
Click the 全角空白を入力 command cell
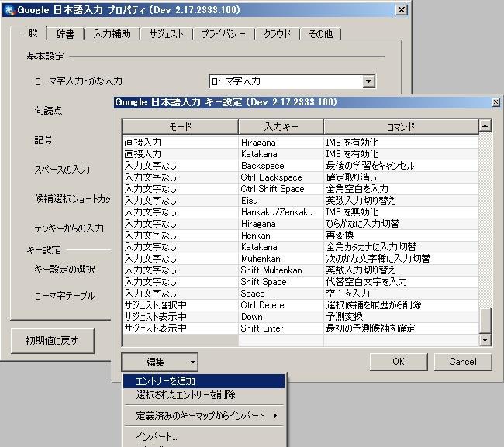[x=401, y=189]
